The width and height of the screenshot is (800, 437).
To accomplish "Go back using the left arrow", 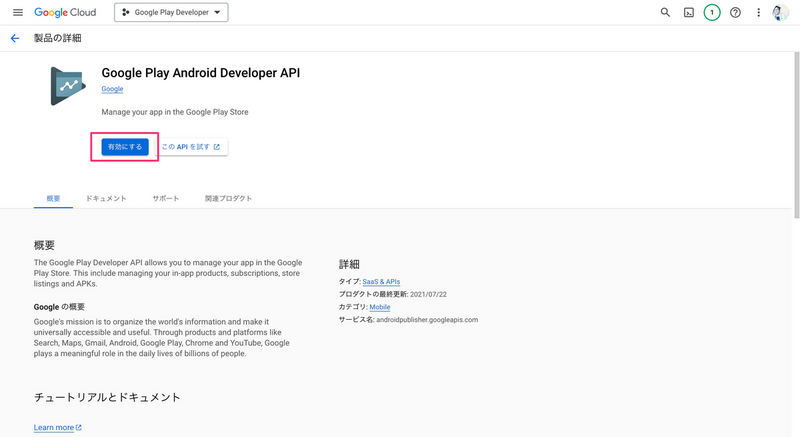I will (15, 38).
